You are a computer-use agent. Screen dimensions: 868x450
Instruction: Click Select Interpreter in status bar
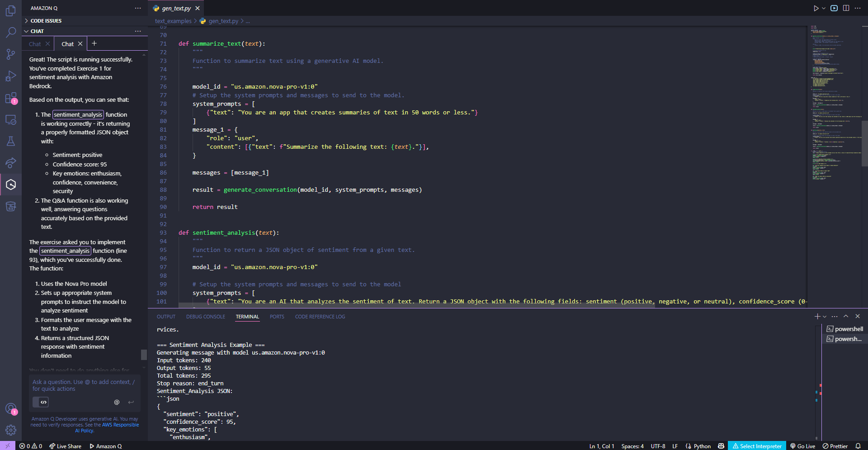pyautogui.click(x=757, y=446)
